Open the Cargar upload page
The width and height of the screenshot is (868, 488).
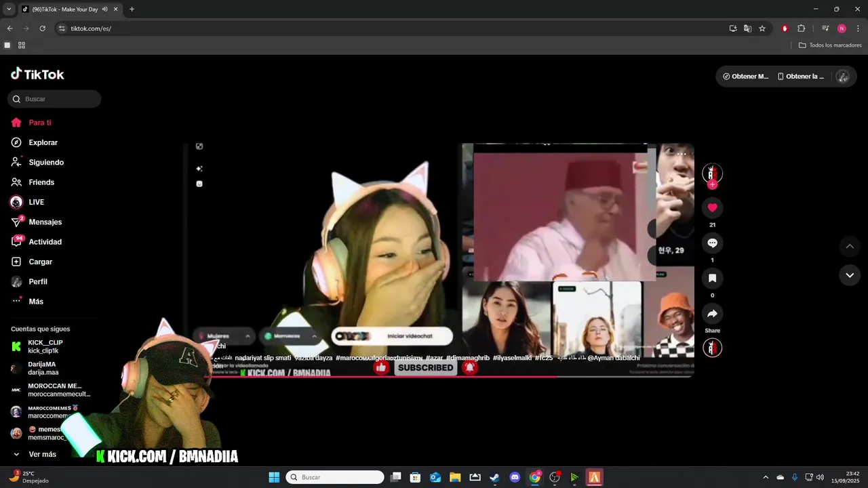[x=40, y=262]
